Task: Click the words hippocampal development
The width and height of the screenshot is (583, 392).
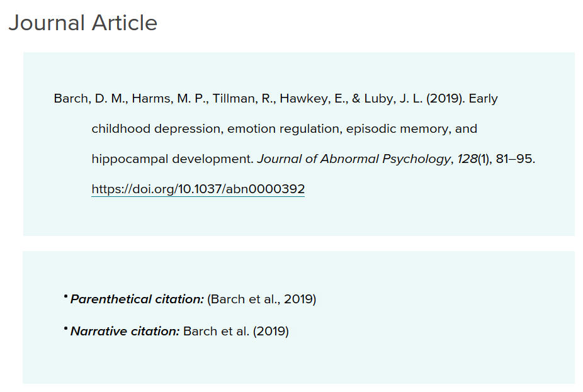Action: [x=171, y=159]
